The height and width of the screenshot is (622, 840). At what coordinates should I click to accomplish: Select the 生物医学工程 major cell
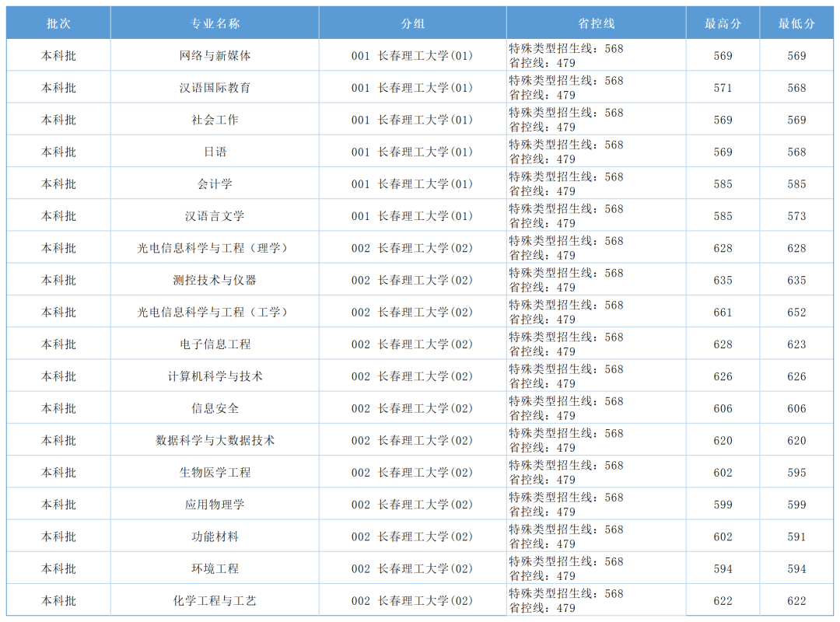[215, 472]
